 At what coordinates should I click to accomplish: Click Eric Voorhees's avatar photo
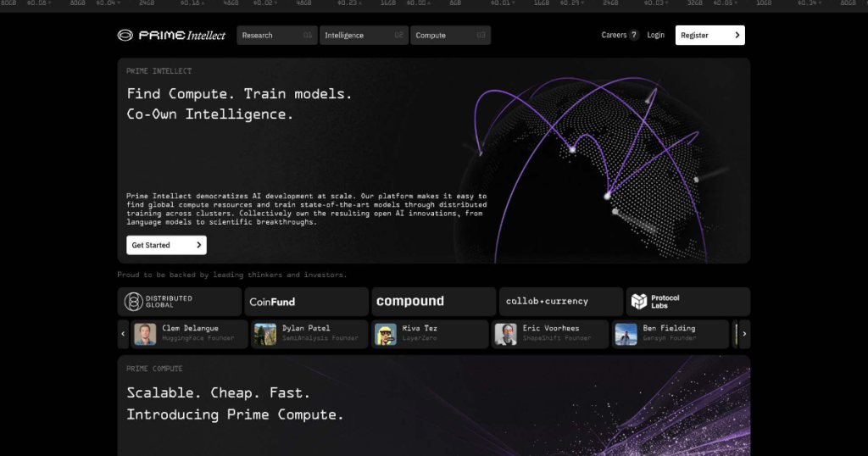505,334
